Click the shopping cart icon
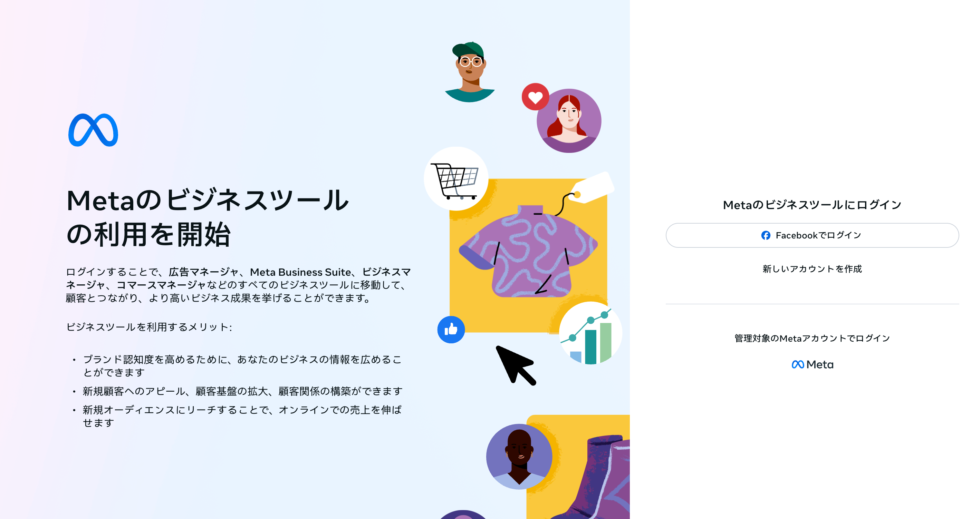Viewport: 980px width, 519px height. (456, 179)
